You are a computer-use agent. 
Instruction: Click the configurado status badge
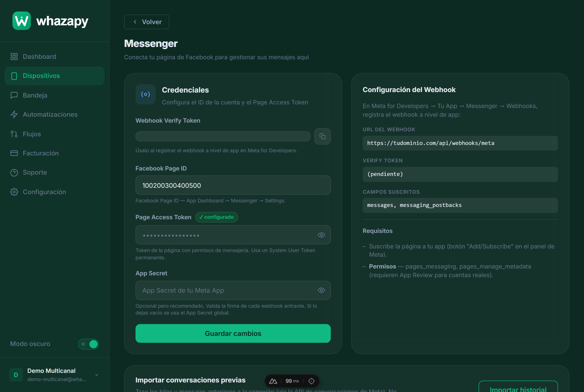pos(216,217)
